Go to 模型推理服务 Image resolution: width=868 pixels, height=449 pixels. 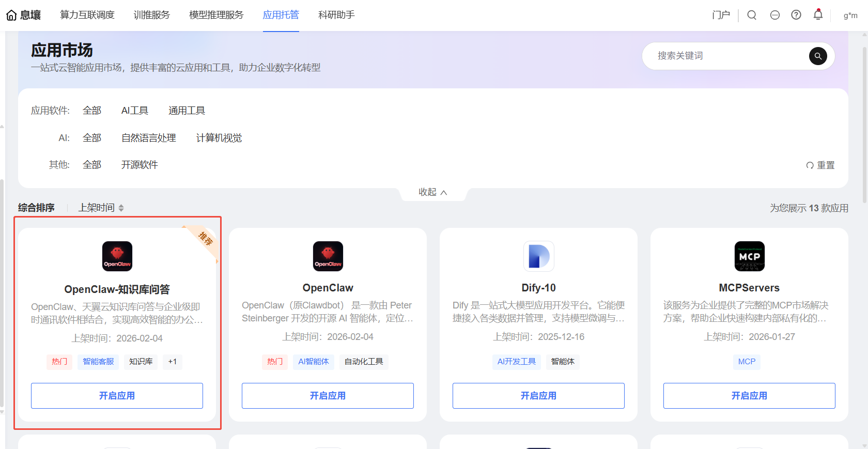point(216,15)
